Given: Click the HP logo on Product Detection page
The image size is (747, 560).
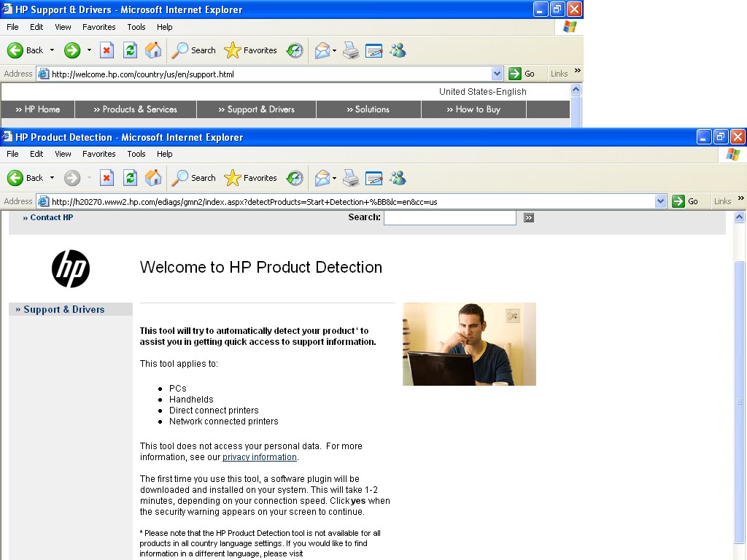Looking at the screenshot, I should (x=71, y=268).
